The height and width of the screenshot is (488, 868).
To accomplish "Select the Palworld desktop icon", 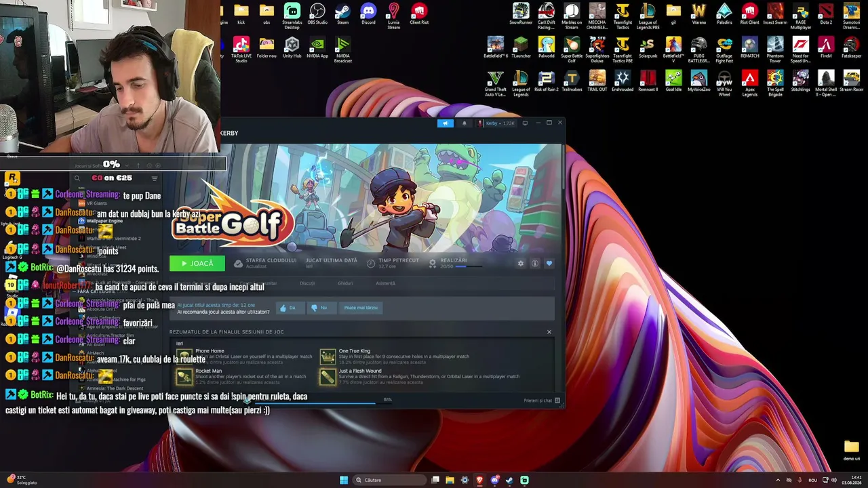I will [x=547, y=47].
